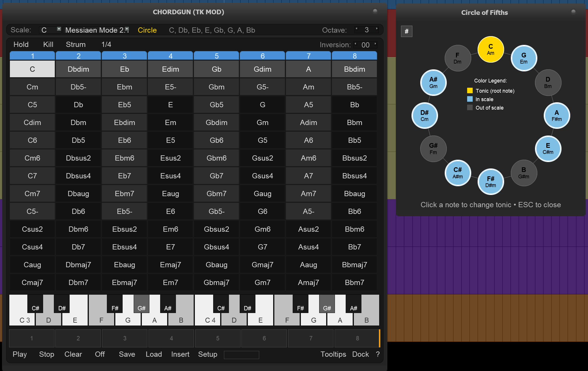The width and height of the screenshot is (588, 371).
Task: Click the sharp/flat toggle button in Circle of Fifths
Action: coord(407,31)
